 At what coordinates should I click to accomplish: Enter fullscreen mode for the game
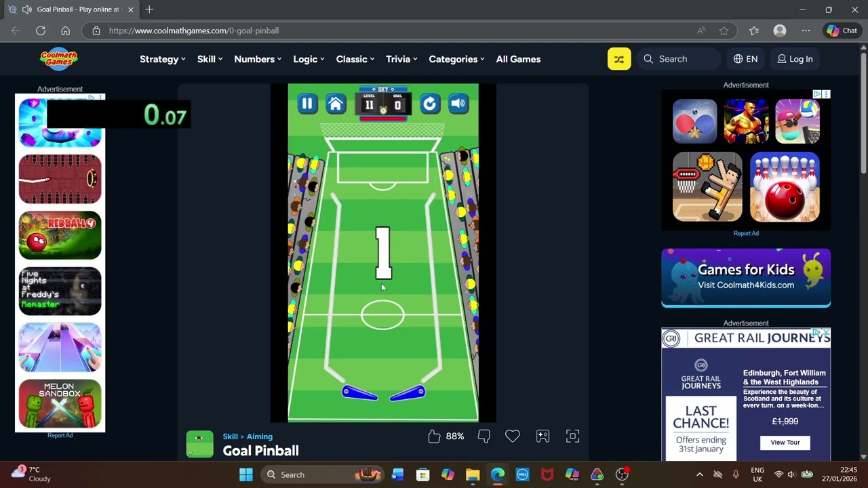click(x=572, y=436)
